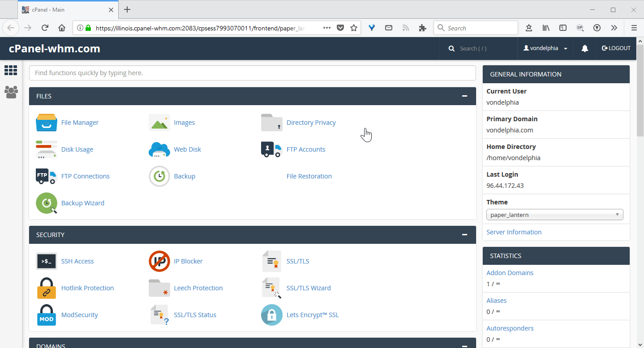Open the FTP Accounts truck icon
644x348 pixels.
(x=271, y=149)
